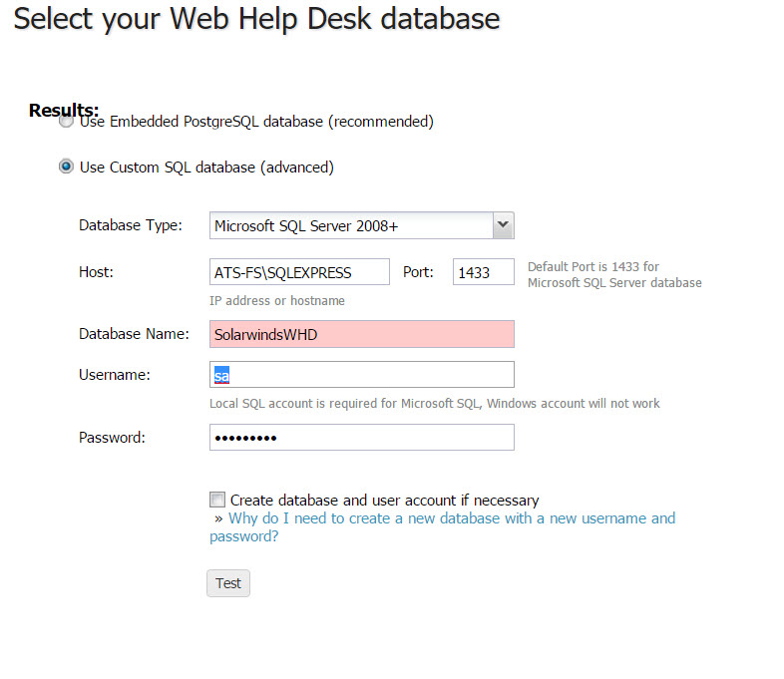
Task: Tick Create database and user account checkbox
Action: [x=217, y=500]
